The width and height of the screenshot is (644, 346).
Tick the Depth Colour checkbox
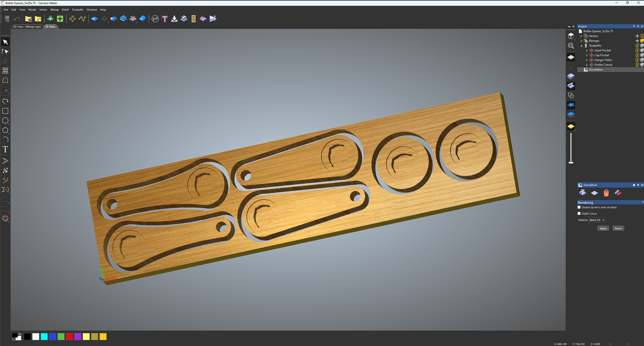pos(579,213)
